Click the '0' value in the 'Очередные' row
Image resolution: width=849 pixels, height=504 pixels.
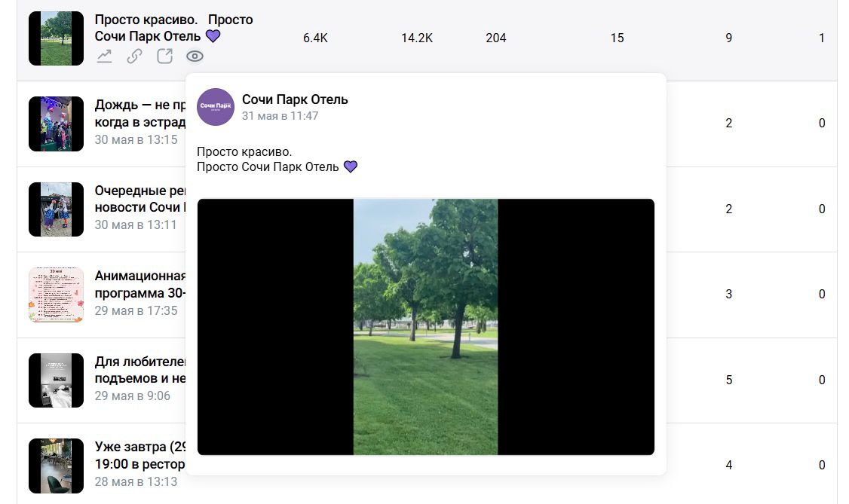click(x=822, y=209)
